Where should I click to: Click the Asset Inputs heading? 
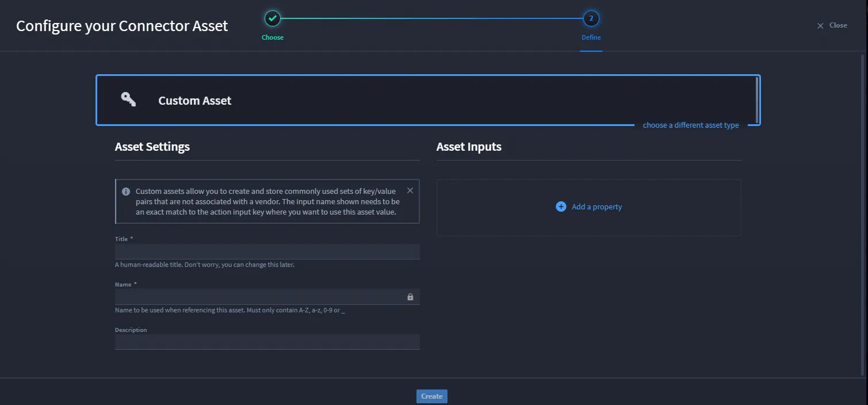tap(469, 147)
